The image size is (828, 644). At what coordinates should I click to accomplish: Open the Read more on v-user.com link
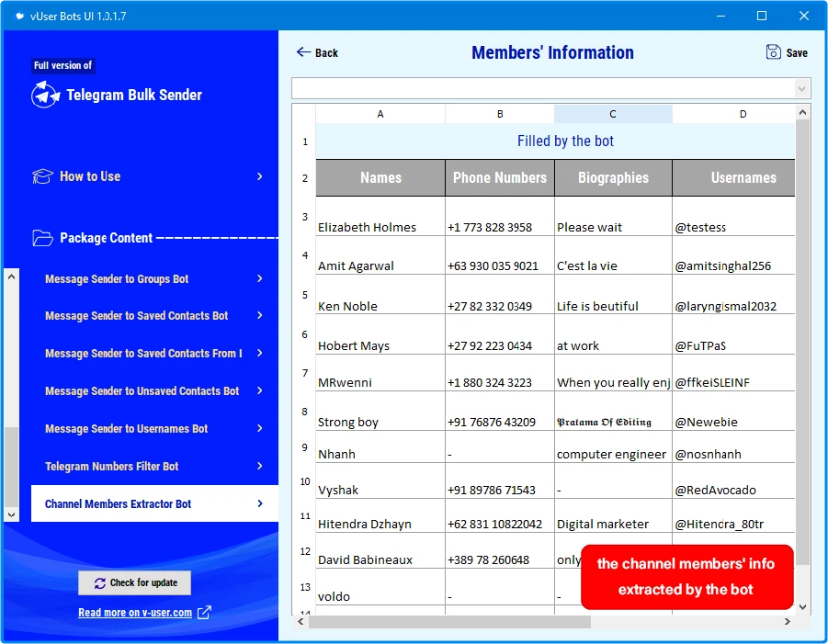[x=135, y=613]
